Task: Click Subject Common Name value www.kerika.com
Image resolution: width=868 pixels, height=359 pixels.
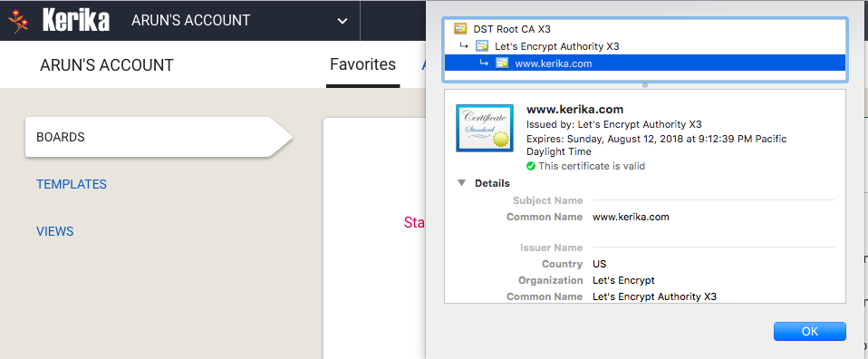Action: coord(631,217)
